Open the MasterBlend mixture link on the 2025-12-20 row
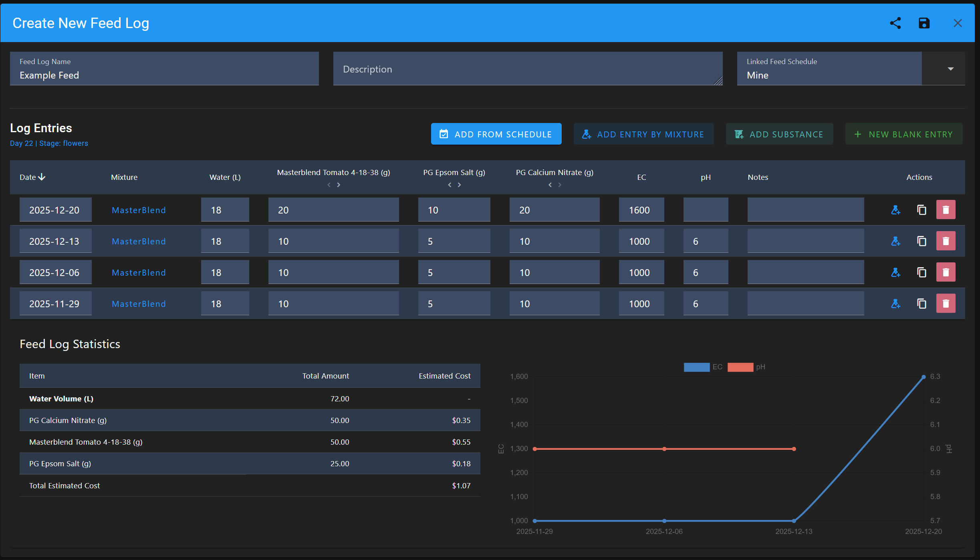 [x=138, y=210]
